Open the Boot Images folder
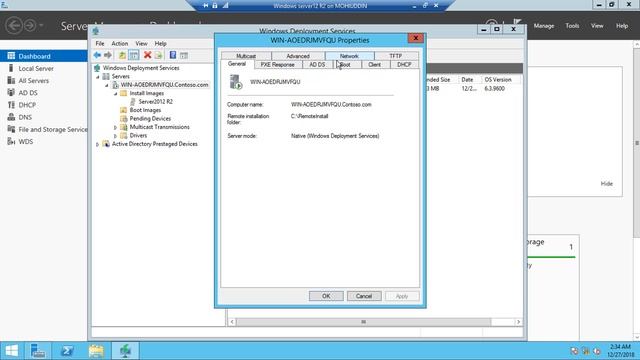Viewport: 640px width, 360px height. pos(145,110)
